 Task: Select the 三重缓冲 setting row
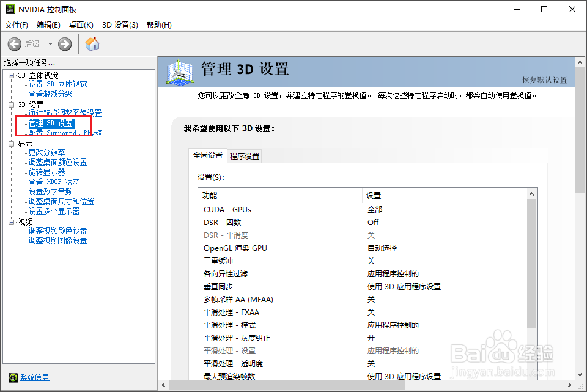point(362,261)
